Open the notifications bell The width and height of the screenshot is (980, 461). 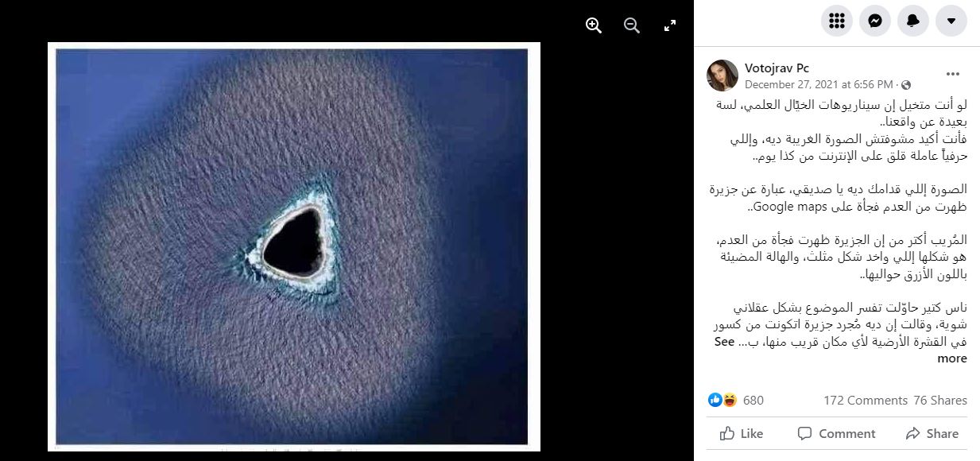pyautogui.click(x=913, y=21)
